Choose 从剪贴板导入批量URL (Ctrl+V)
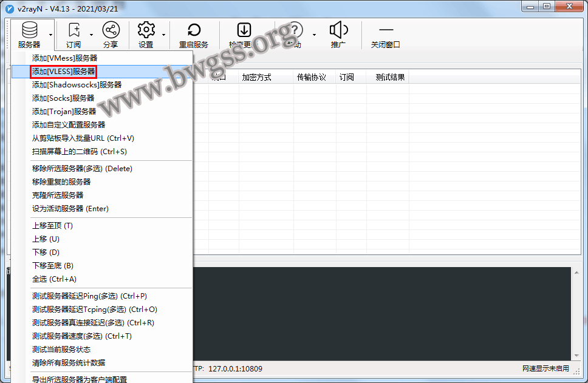The width and height of the screenshot is (588, 383). tap(102, 138)
